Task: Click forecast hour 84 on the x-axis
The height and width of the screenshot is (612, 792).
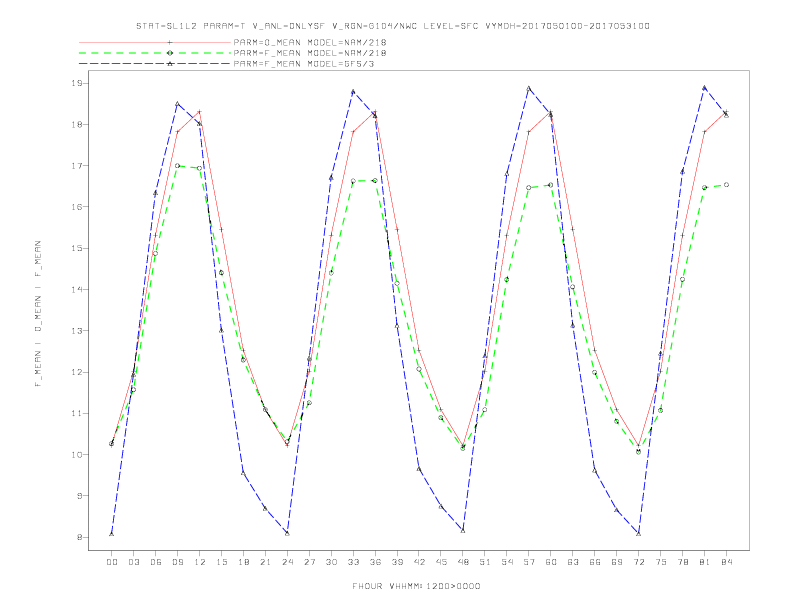Action: click(x=727, y=562)
